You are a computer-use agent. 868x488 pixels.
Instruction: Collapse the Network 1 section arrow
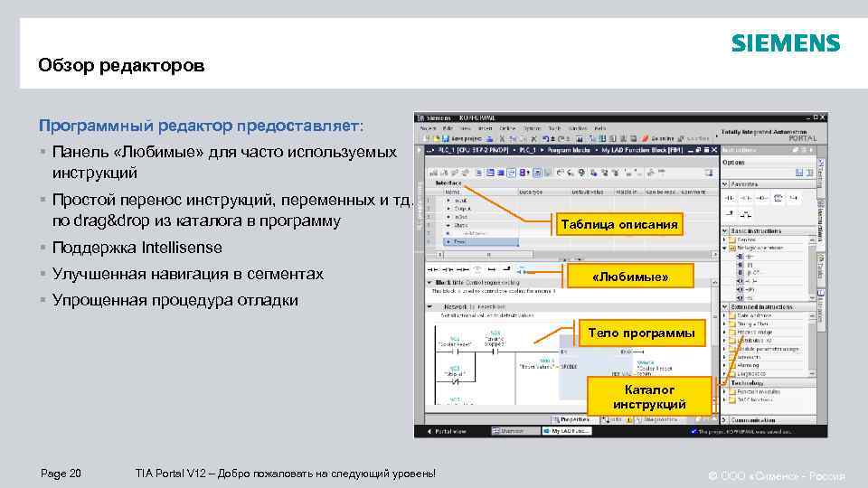[x=429, y=306]
